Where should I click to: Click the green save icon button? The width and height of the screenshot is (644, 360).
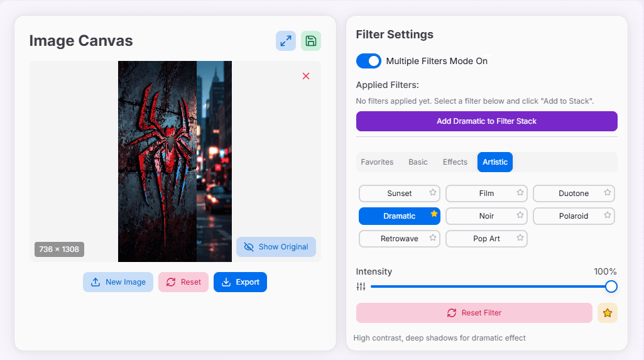[311, 41]
